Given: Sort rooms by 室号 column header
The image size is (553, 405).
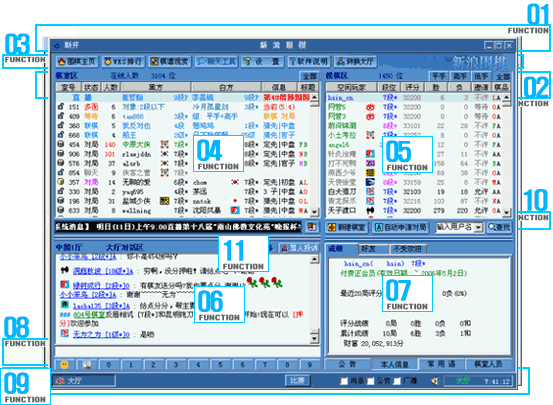Looking at the screenshot, I should click(68, 87).
